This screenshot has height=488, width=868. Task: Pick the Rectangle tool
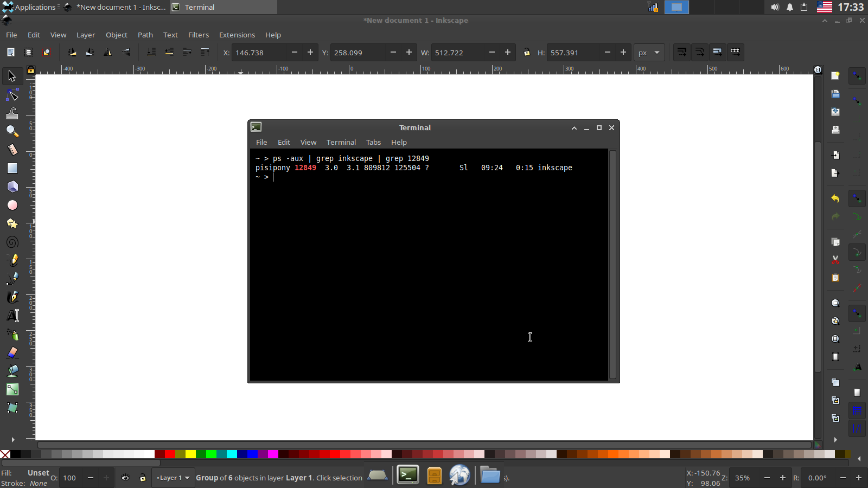coord(12,168)
